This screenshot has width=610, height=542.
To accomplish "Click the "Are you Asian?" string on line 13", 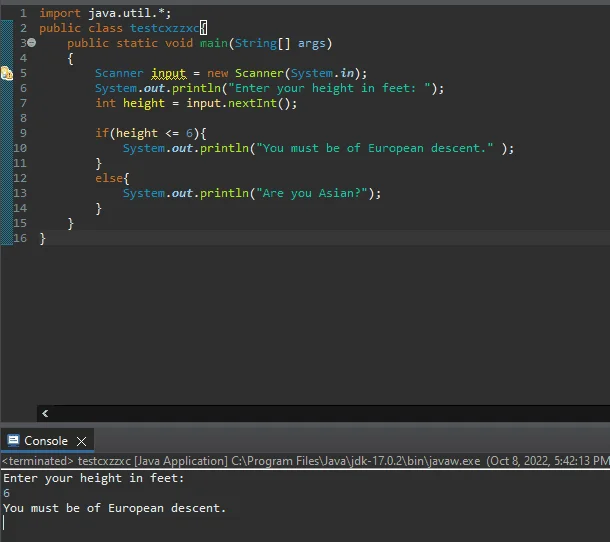I will [312, 193].
